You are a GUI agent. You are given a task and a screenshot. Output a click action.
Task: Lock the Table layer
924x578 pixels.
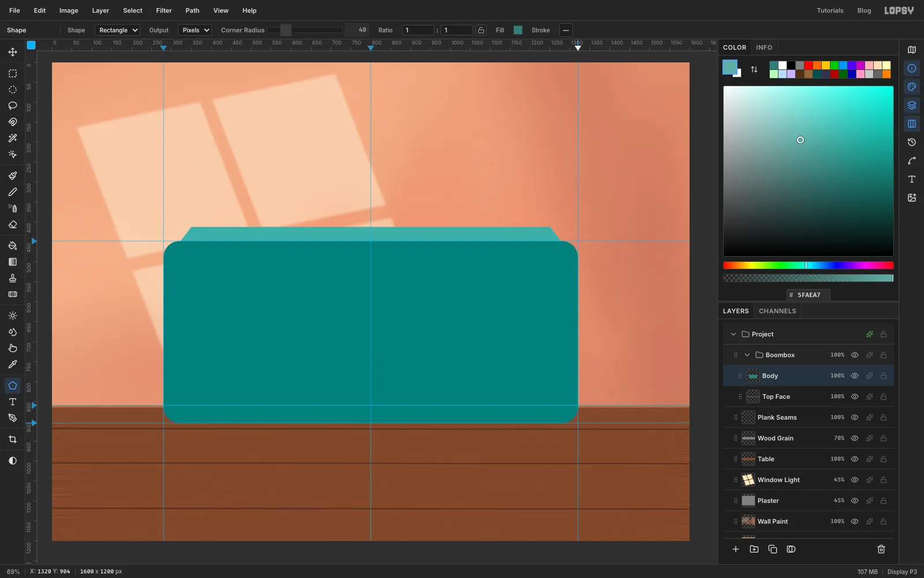(x=884, y=459)
